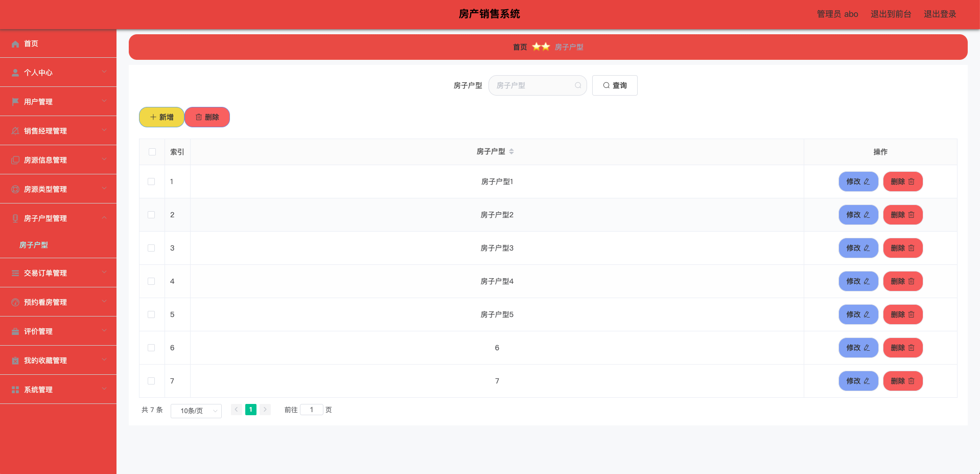980x474 pixels.
Task: Click the icon beside 预约看房管理
Action: coord(15,302)
